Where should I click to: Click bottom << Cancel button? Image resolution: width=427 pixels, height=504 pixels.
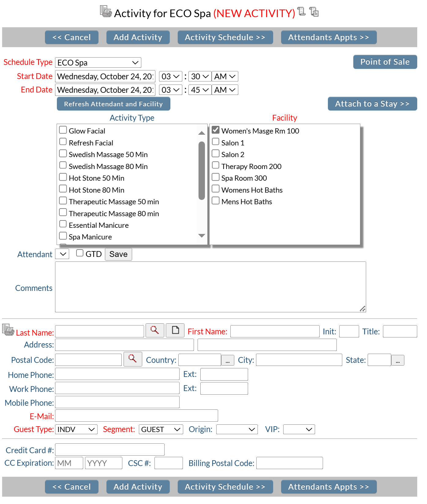[72, 487]
